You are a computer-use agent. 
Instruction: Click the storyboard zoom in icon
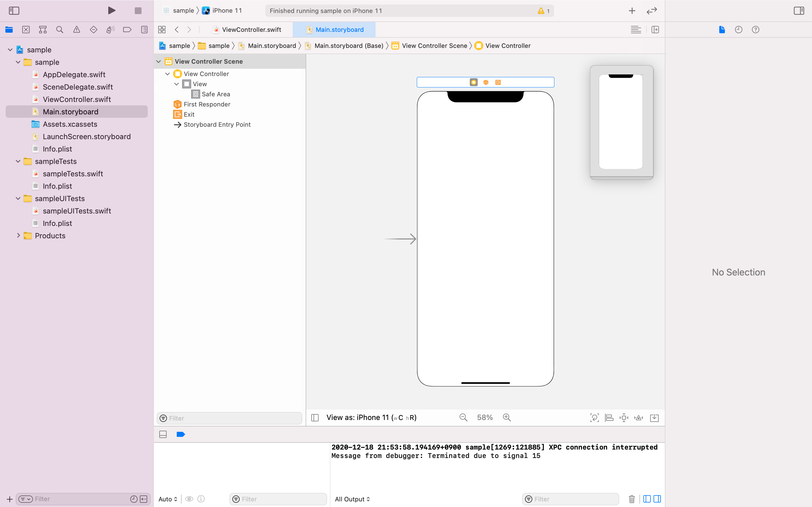point(507,417)
